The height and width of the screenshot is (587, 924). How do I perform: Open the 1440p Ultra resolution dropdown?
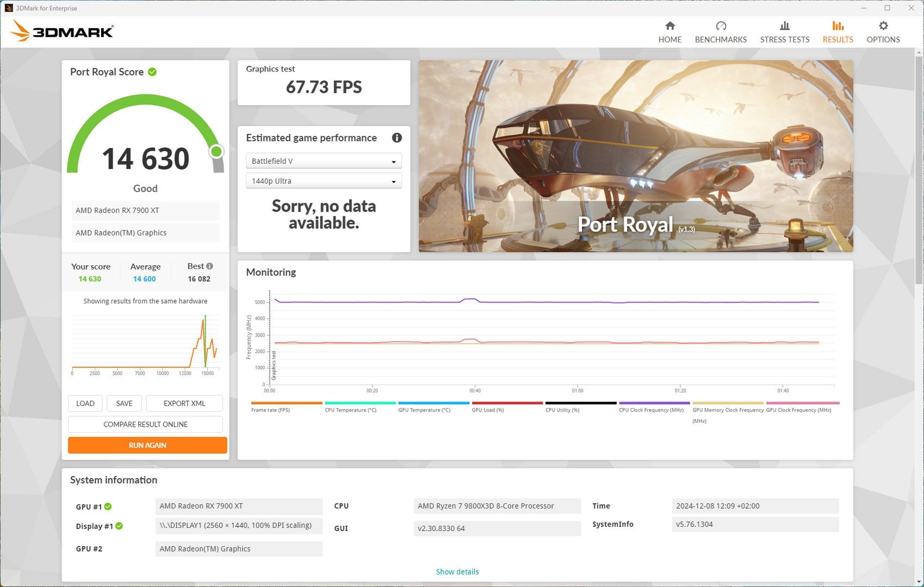[324, 181]
